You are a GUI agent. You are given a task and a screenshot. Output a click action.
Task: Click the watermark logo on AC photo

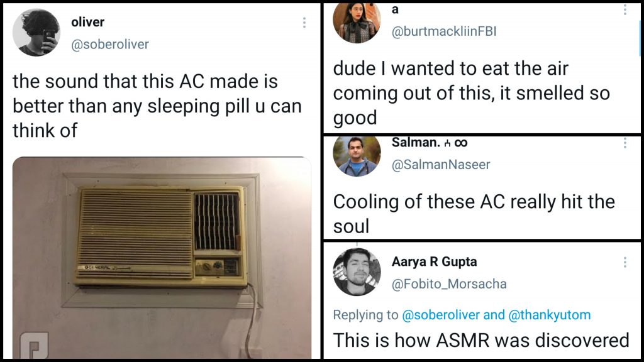click(x=35, y=345)
